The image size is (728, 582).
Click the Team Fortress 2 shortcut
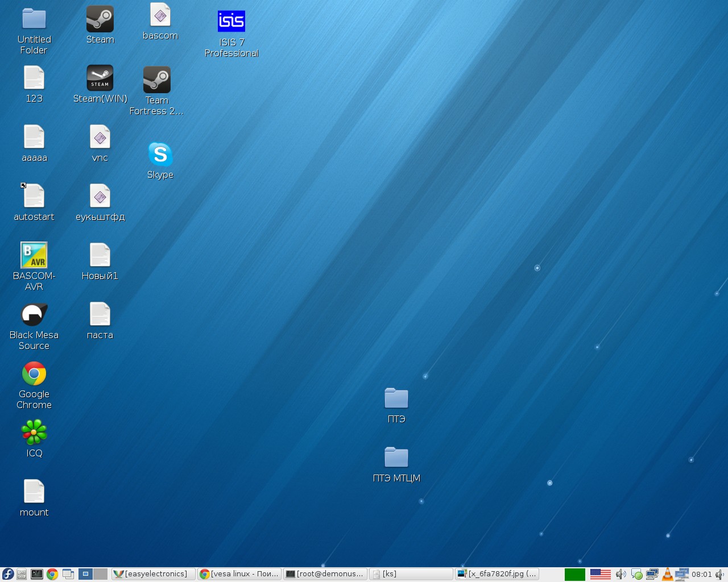point(156,80)
